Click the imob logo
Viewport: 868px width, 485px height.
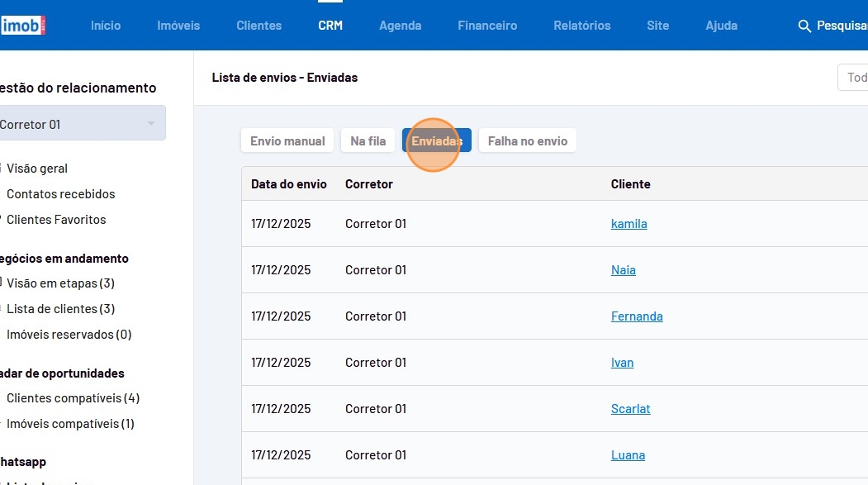pos(23,26)
